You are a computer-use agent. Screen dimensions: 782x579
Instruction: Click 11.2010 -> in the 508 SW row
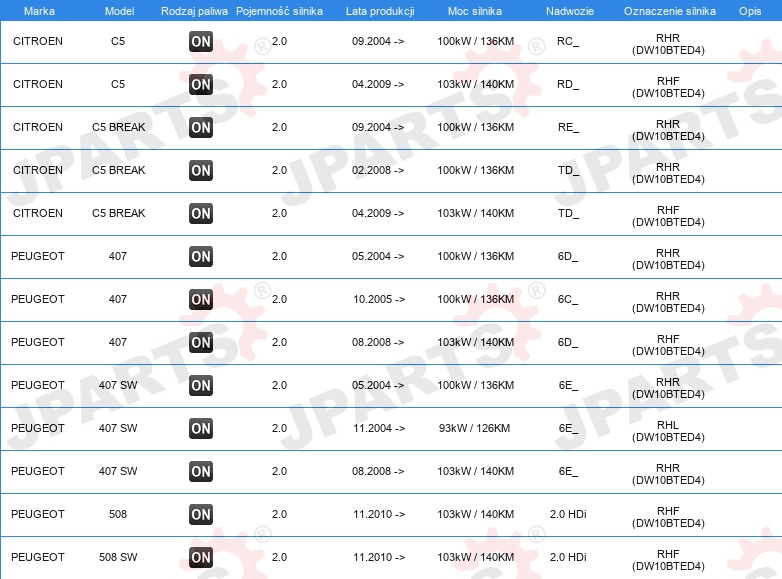point(379,557)
